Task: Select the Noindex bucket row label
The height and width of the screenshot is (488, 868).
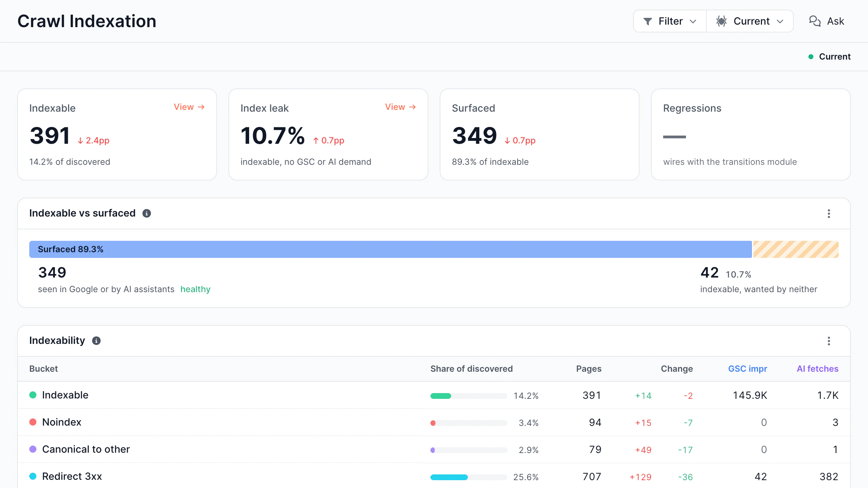Action: [62, 422]
